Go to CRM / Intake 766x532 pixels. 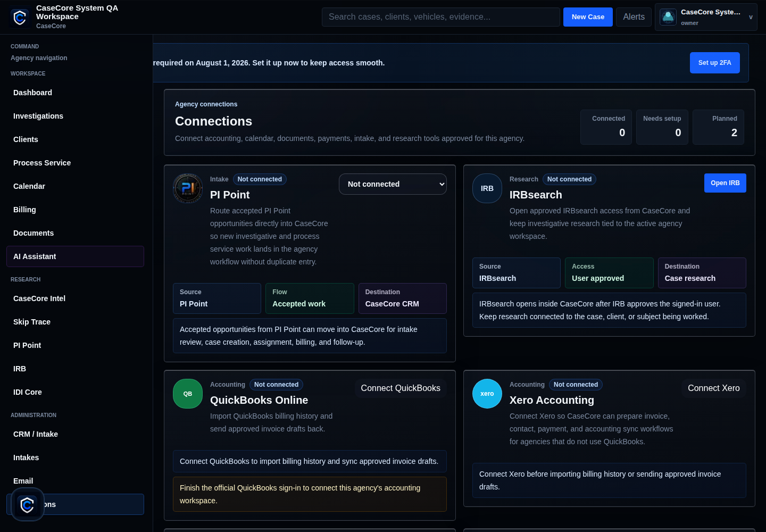75,434
